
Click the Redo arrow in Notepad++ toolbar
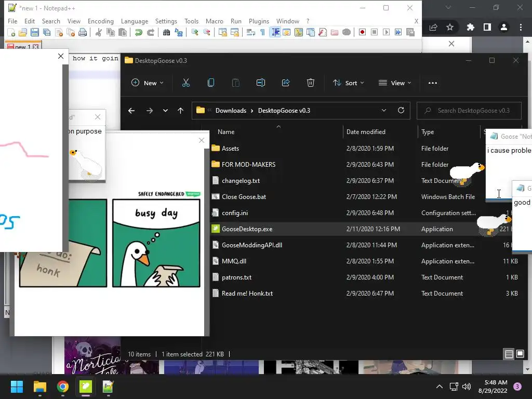tap(151, 32)
